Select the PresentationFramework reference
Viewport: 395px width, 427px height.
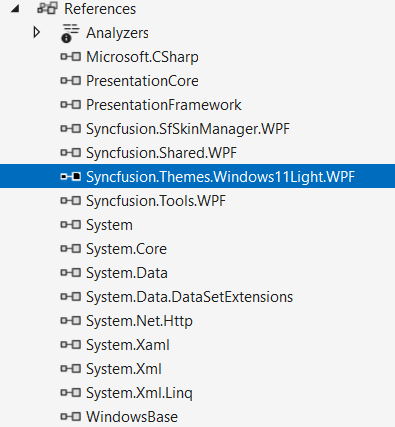pos(164,105)
